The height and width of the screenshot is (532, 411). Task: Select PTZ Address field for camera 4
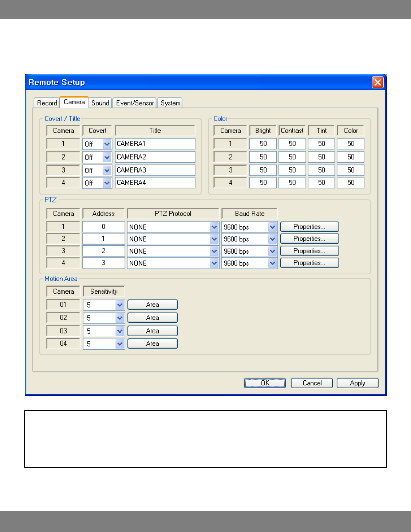(103, 263)
